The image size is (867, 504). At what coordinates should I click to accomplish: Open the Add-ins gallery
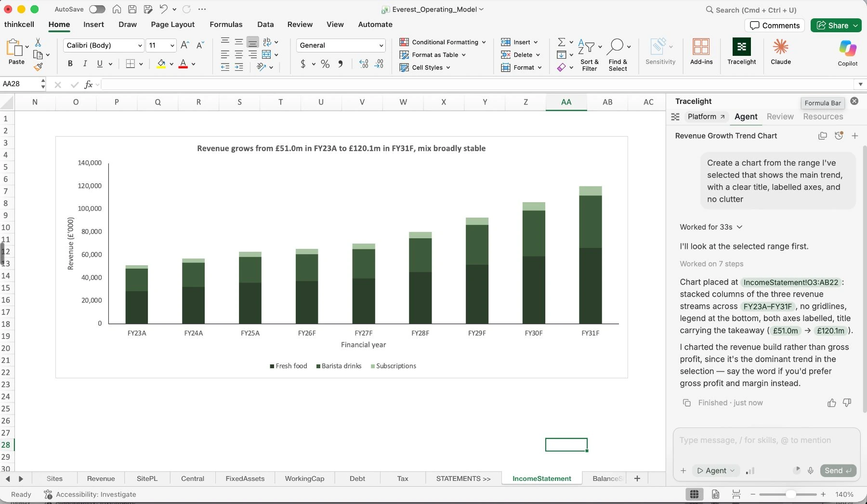(701, 51)
